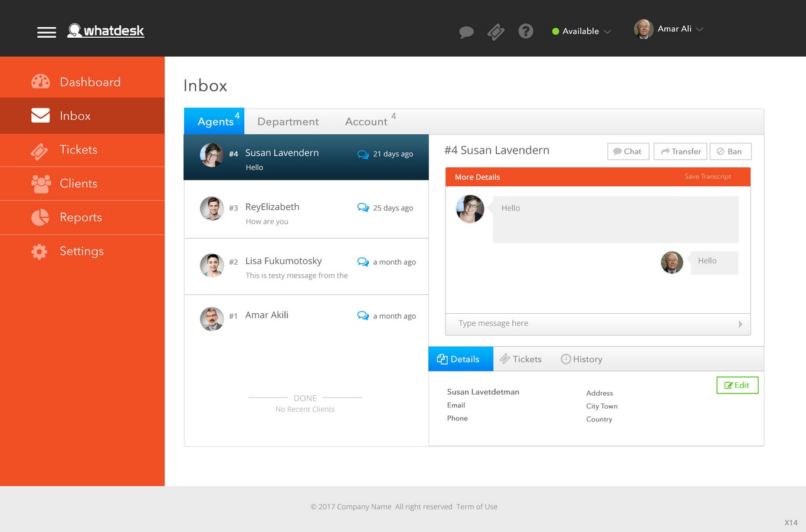The width and height of the screenshot is (806, 532).
Task: Click the whatdesk logo
Action: 105,31
